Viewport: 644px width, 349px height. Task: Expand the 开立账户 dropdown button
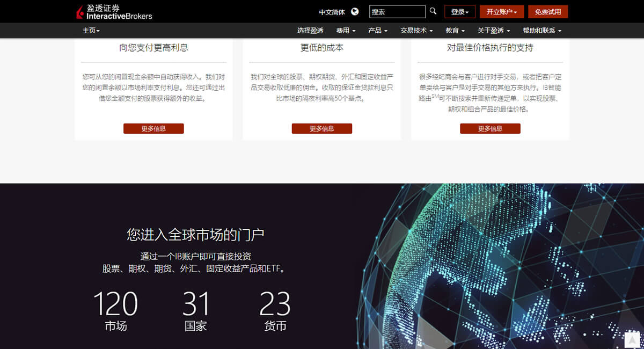tap(501, 12)
